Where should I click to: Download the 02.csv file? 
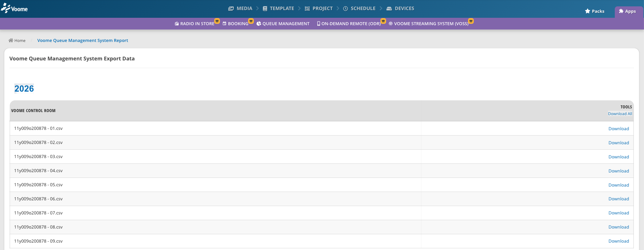(618, 143)
